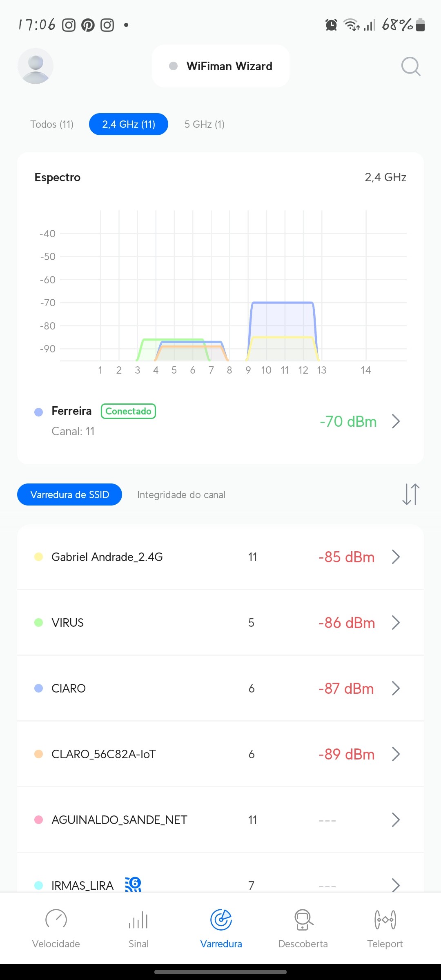Switch to the 5 GHz (1) filter
Viewport: 441px width, 980px height.
[x=205, y=124]
